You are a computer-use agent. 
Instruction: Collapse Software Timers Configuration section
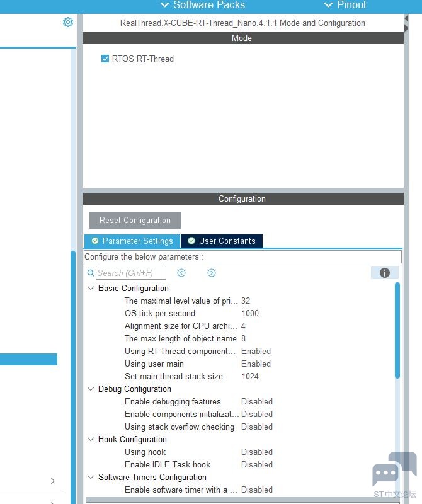[x=91, y=477]
